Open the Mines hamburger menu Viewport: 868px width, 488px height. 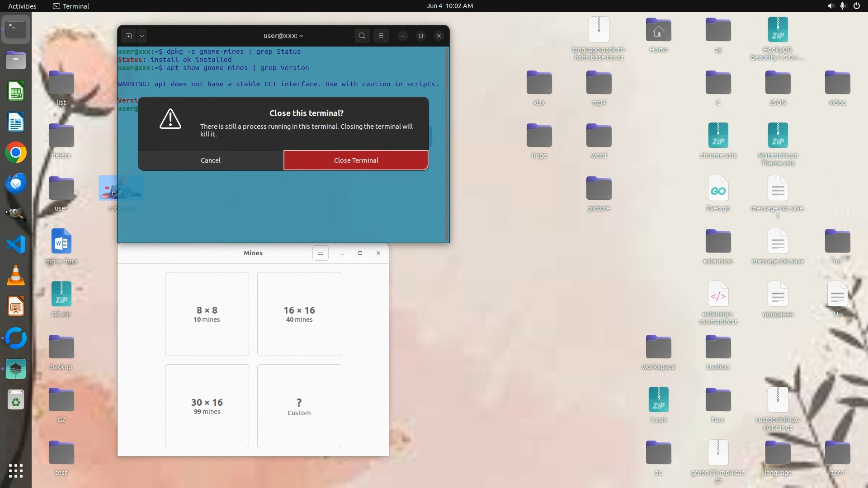pos(321,253)
